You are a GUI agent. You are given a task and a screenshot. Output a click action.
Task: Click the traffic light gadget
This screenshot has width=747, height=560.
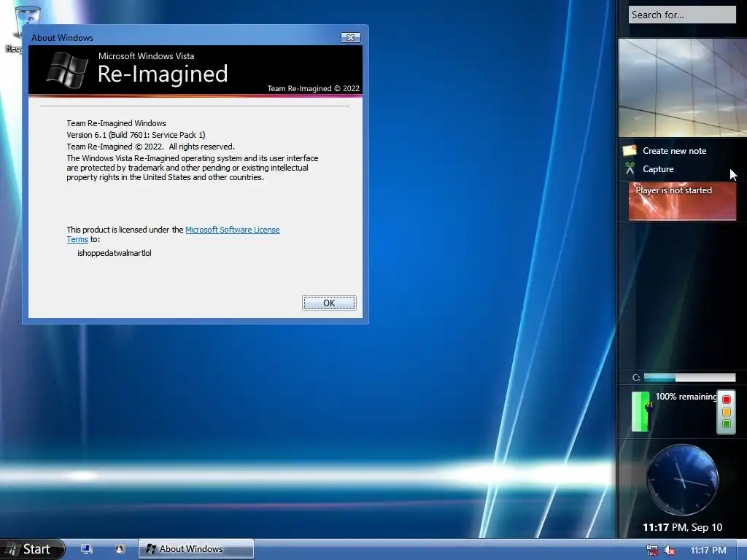pyautogui.click(x=726, y=411)
